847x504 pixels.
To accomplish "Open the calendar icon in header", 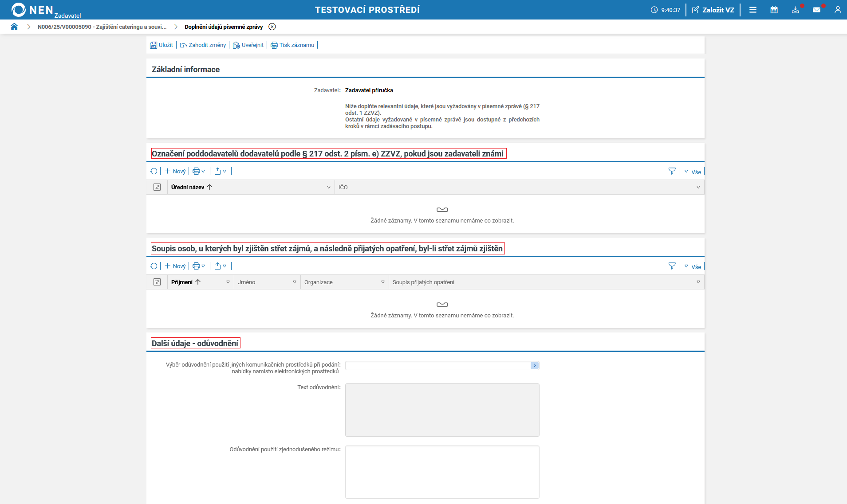I will [x=774, y=10].
